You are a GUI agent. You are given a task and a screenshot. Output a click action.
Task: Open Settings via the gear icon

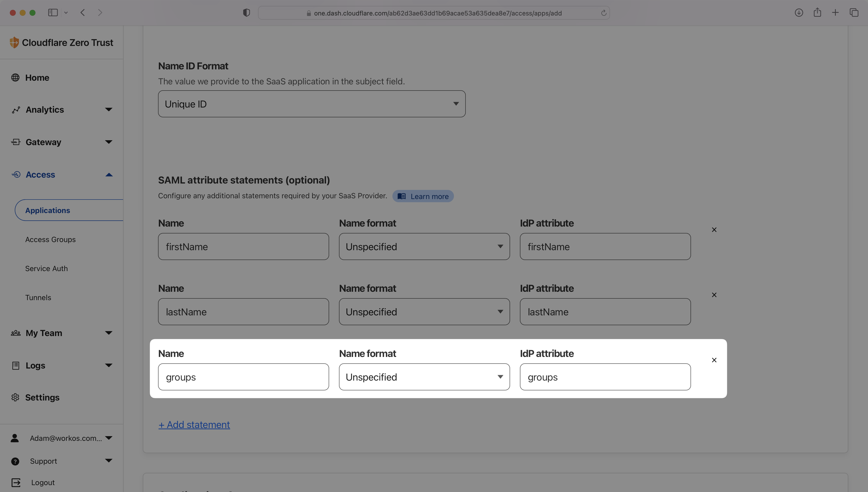(x=16, y=397)
